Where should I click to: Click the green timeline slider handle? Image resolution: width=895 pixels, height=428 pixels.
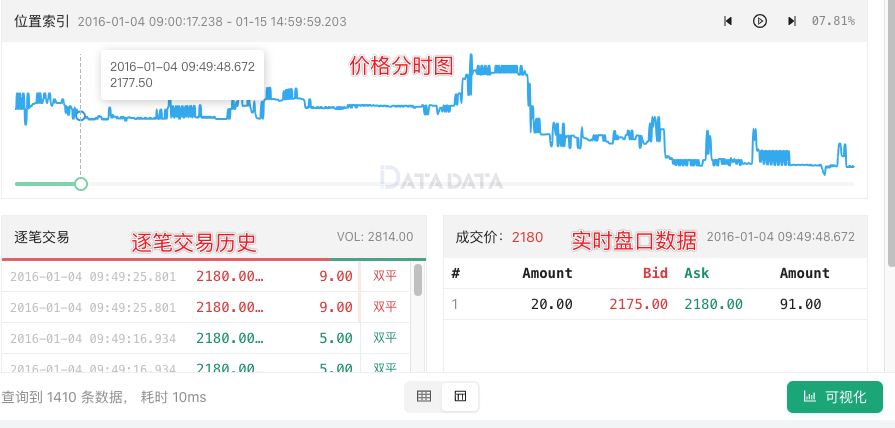pyautogui.click(x=81, y=184)
